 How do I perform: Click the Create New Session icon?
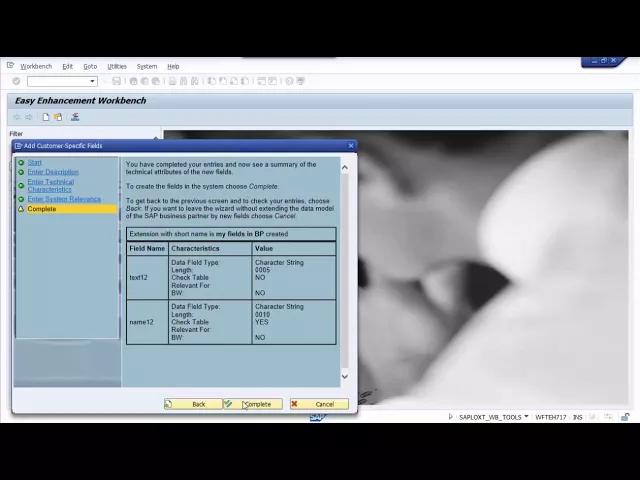tap(261, 81)
